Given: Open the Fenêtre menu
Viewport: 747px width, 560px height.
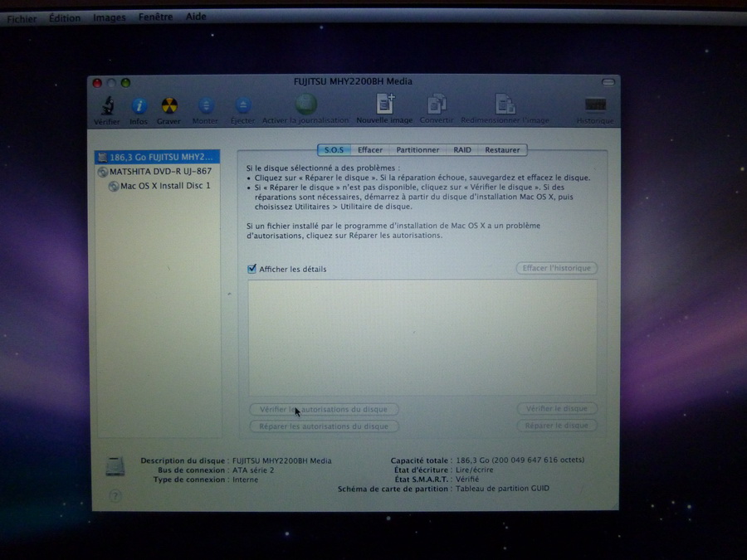Looking at the screenshot, I should [156, 17].
